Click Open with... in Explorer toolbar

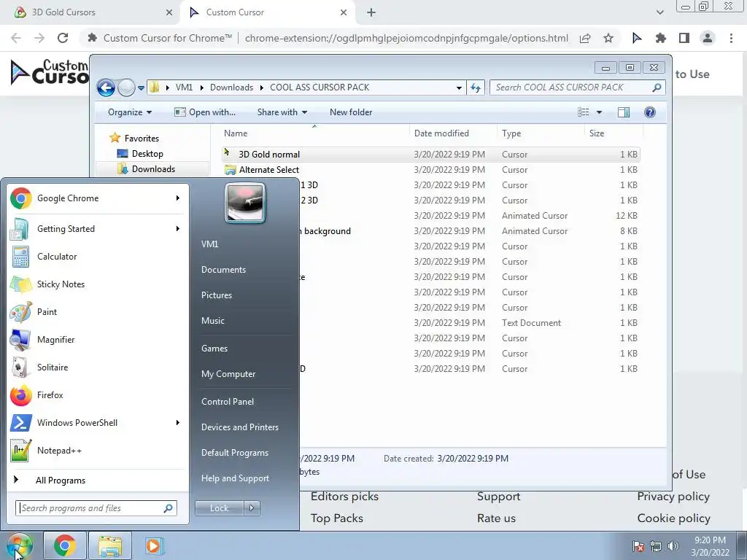(x=205, y=112)
